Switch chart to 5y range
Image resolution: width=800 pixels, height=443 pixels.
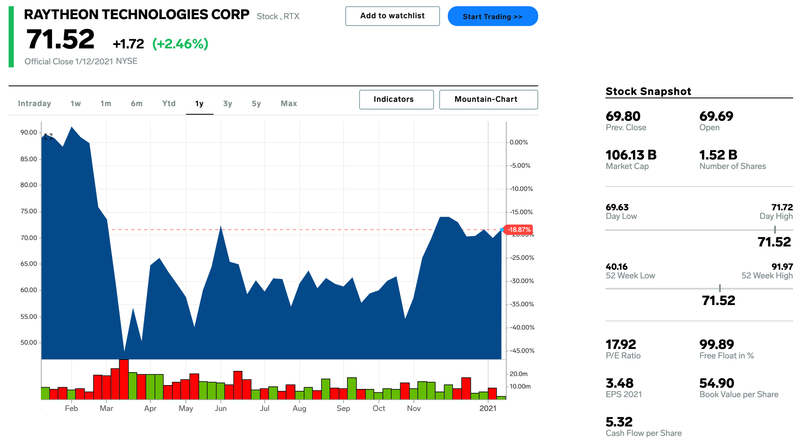tap(256, 103)
